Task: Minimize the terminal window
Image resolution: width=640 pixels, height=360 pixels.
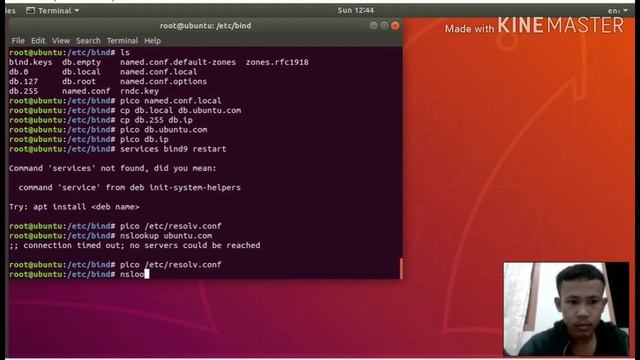Action: 373,26
